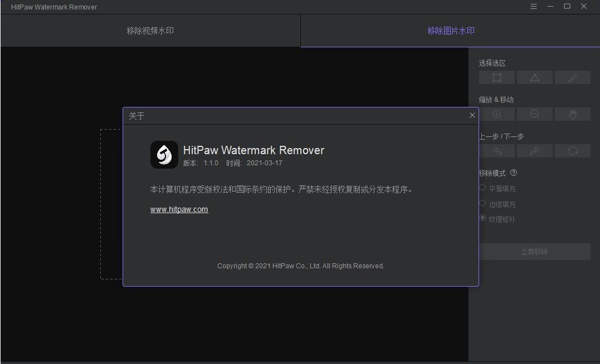The image size is (600, 364).
Task: Select the brush selection tool
Action: coord(573,77)
